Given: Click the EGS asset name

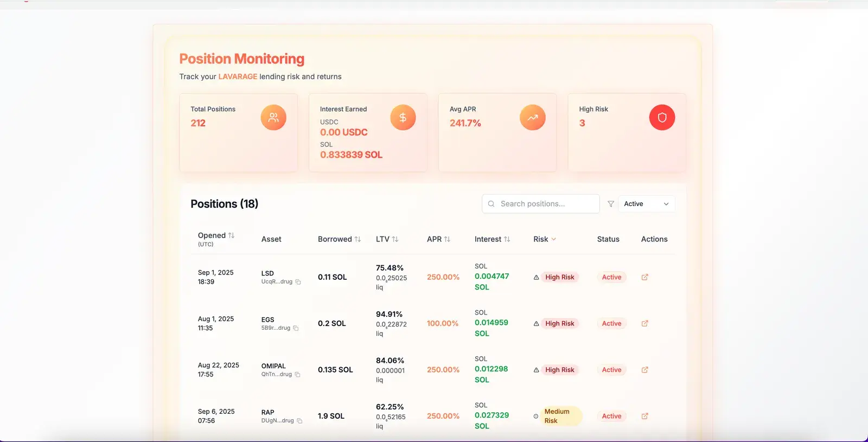Looking at the screenshot, I should [x=268, y=319].
